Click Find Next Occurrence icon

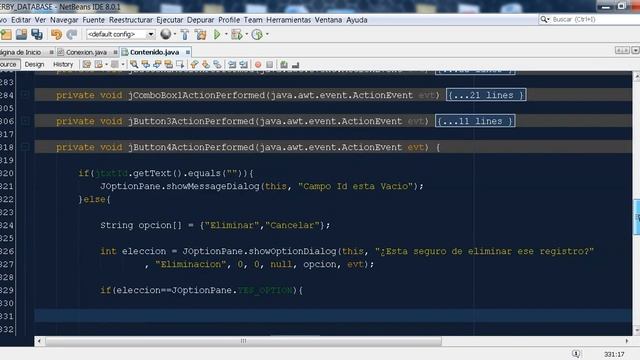point(157,64)
